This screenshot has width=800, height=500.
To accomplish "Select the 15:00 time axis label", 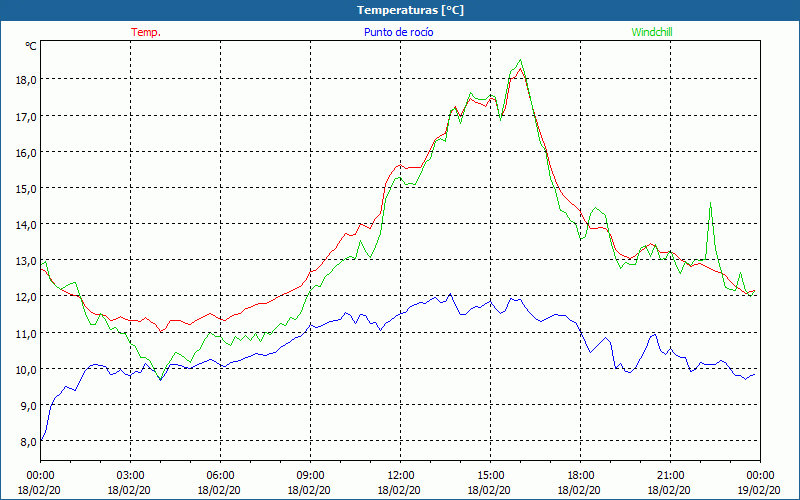I will tap(490, 475).
